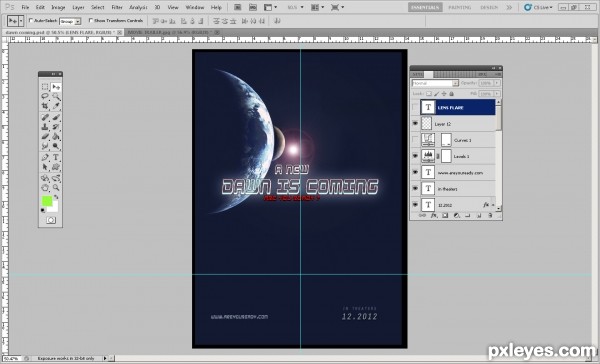Select the Spot Healing Brush tool
Screen dimensions: 600x364
[x=45, y=117]
